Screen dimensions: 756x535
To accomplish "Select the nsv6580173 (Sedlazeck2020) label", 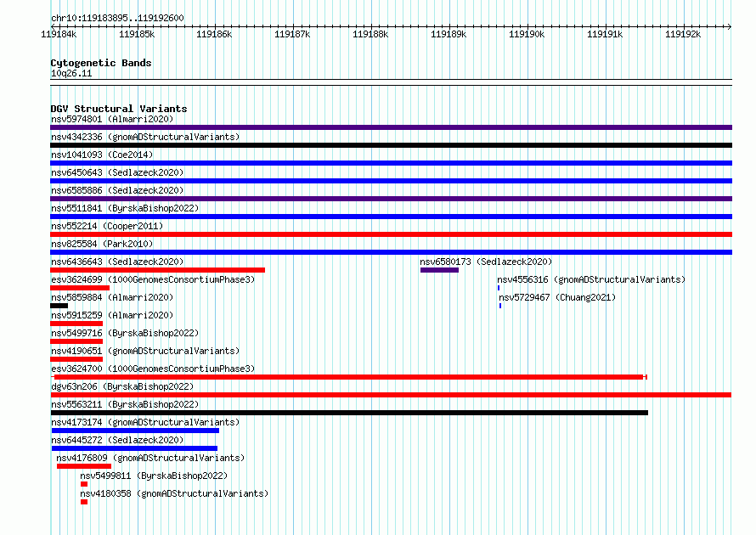I will tap(486, 262).
